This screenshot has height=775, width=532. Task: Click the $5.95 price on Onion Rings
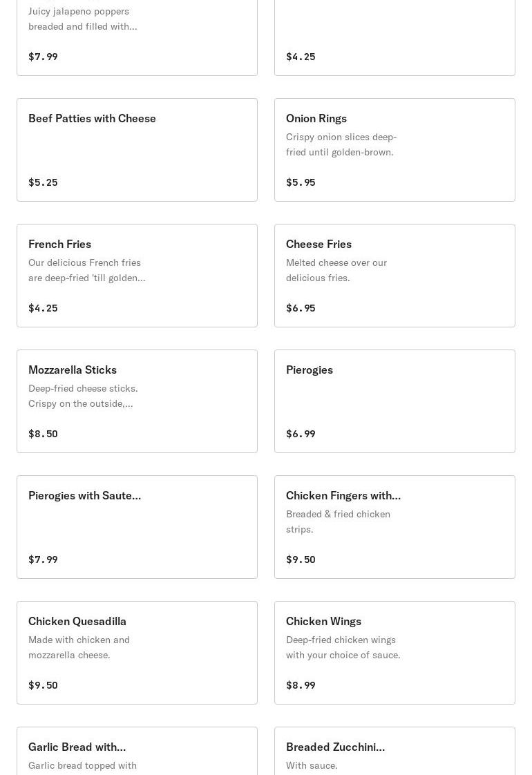(301, 182)
